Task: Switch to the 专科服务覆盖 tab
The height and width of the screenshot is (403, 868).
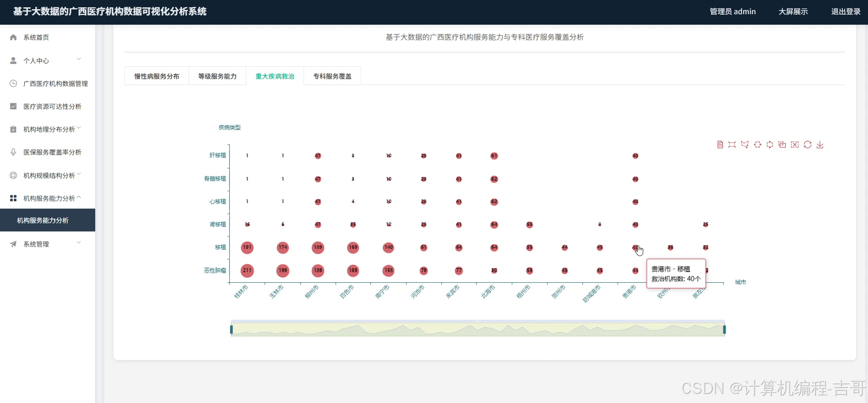Action: point(332,76)
